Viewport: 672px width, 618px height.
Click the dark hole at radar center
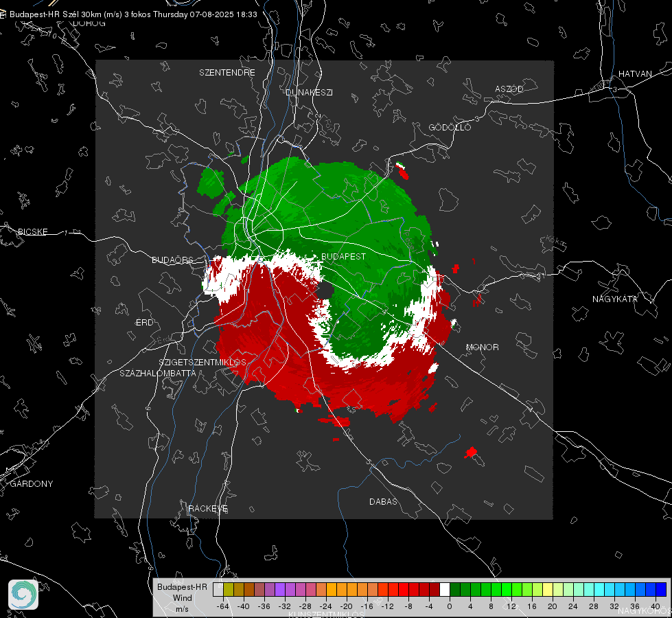point(327,290)
